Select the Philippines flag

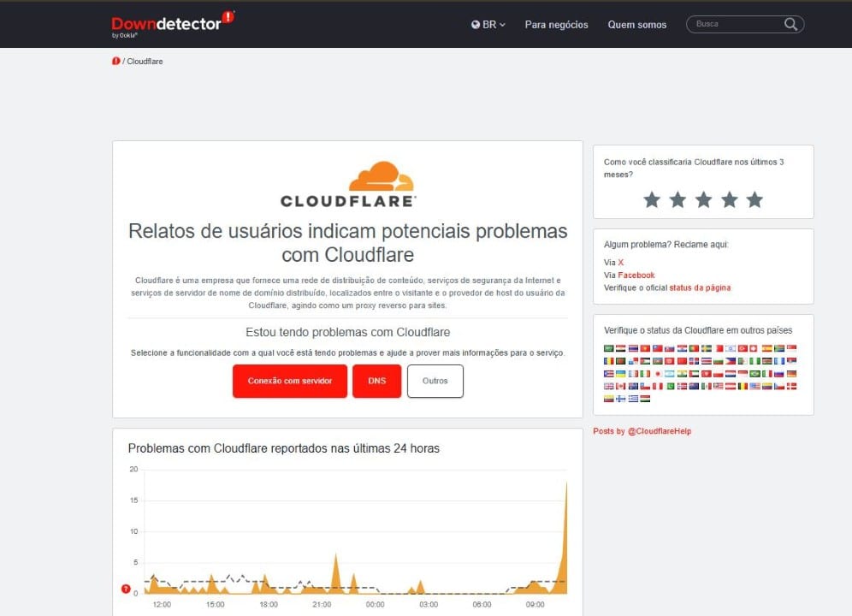[x=731, y=361]
